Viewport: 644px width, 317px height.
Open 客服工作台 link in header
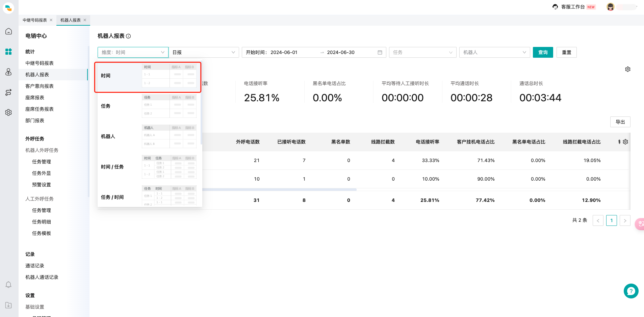point(573,7)
